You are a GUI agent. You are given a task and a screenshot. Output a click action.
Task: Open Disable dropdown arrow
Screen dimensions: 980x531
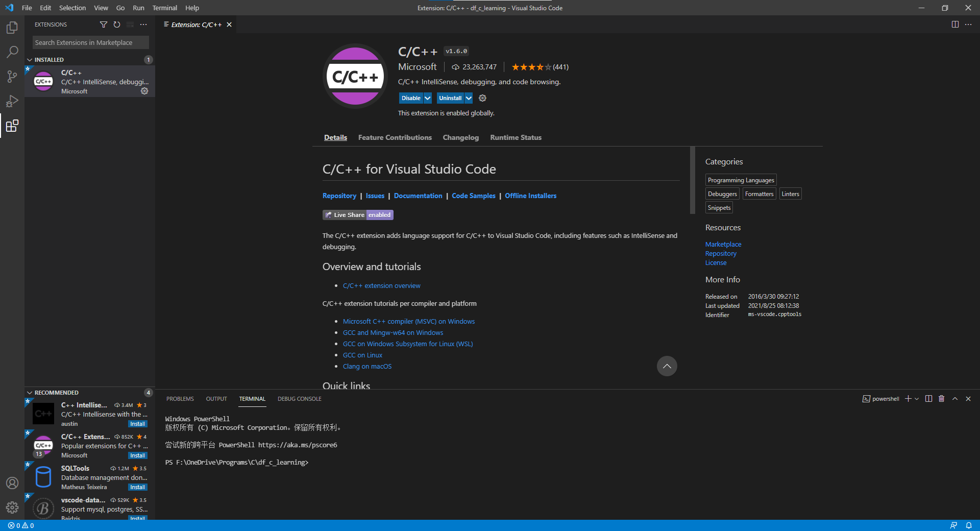tap(428, 98)
